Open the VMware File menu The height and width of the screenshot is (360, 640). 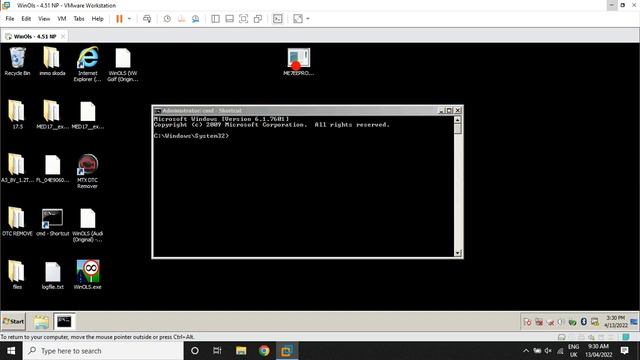pyautogui.click(x=10, y=19)
